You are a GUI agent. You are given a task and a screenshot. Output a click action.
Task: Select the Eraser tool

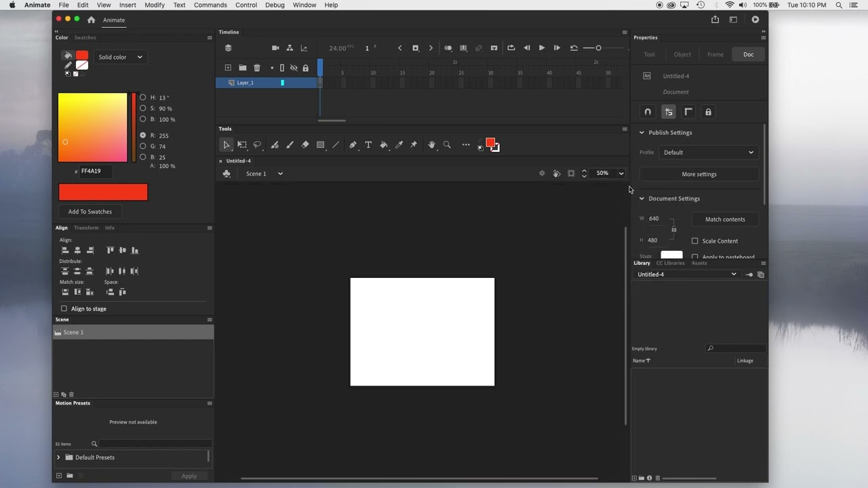coord(305,145)
